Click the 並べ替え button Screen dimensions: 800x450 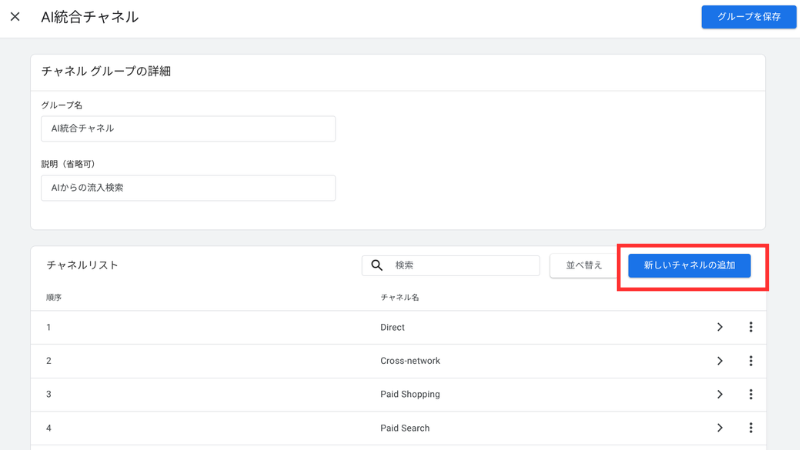pos(584,265)
